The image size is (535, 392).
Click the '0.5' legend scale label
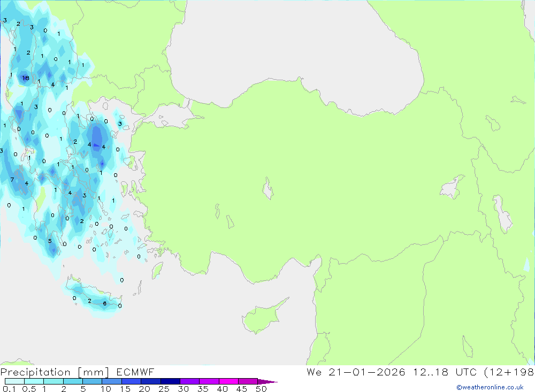(29, 389)
